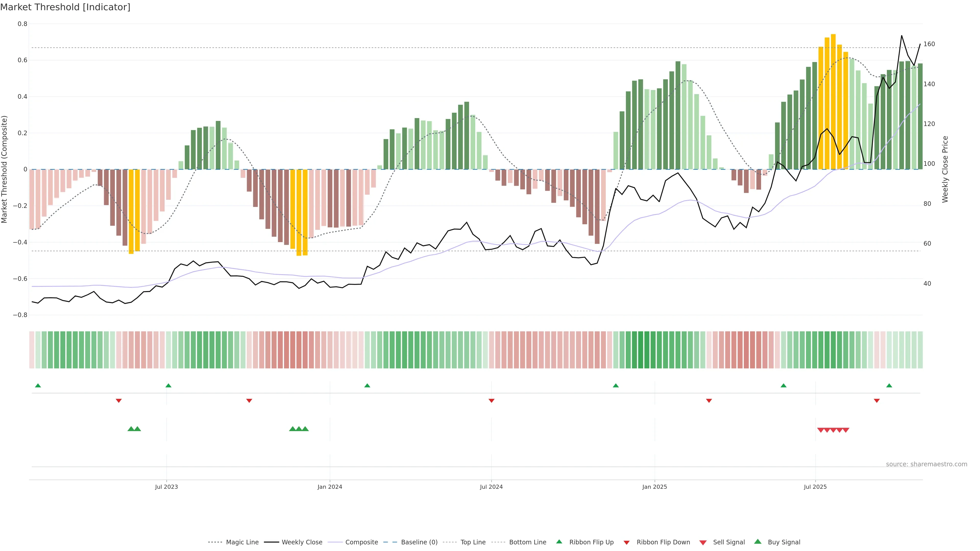Image resolution: width=980 pixels, height=551 pixels.
Task: Click the Ribbon Flip Down legend triangle
Action: [627, 542]
